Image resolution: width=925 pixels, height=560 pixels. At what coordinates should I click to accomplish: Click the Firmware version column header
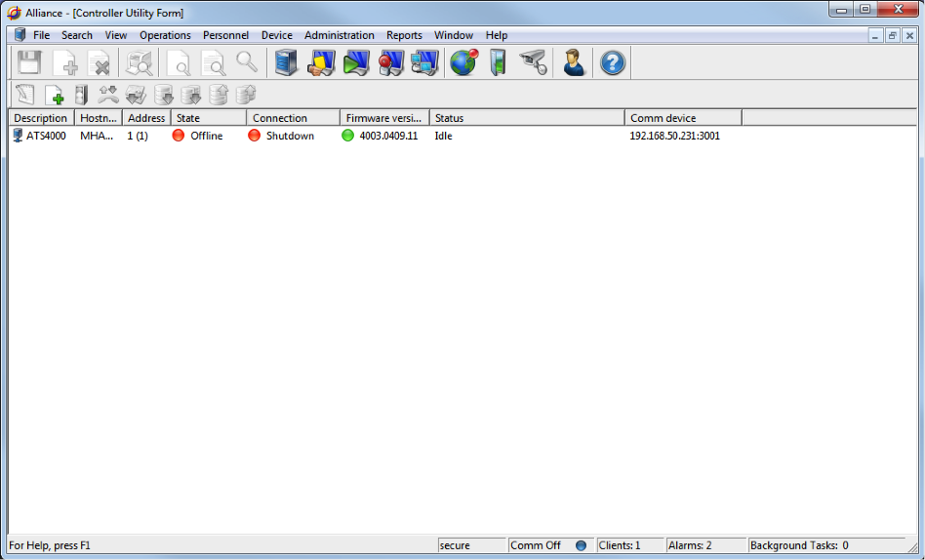click(384, 118)
